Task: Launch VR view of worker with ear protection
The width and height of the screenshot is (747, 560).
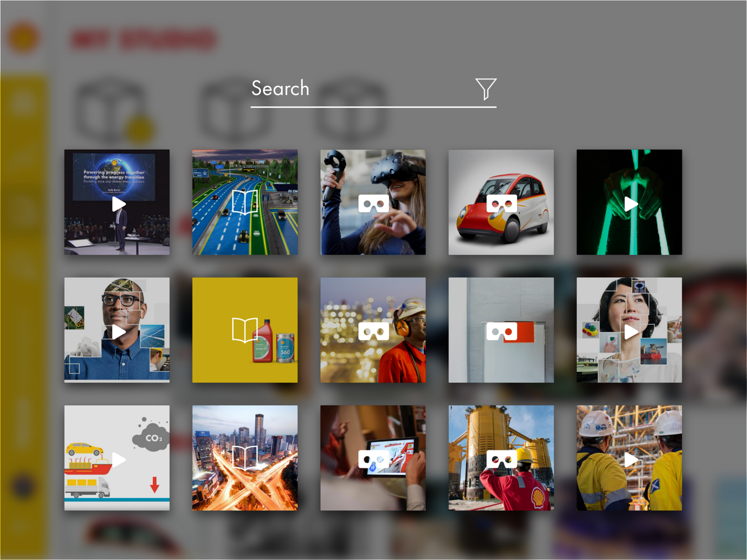Action: (x=373, y=330)
